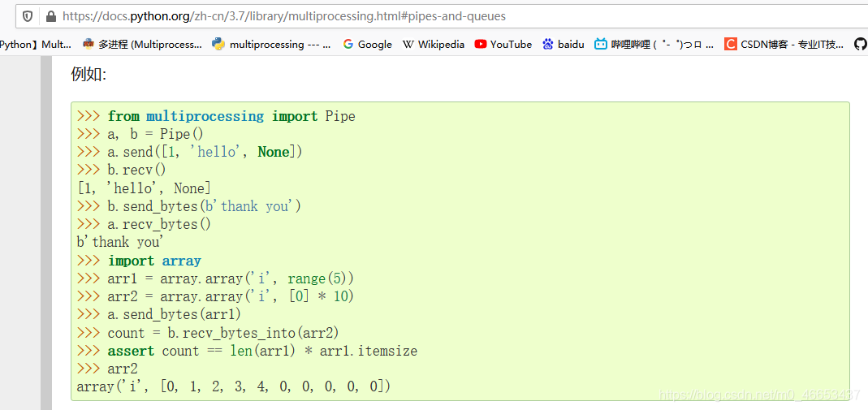Click the shield tracking protection icon
Image resolution: width=868 pixels, height=410 pixels.
click(27, 16)
